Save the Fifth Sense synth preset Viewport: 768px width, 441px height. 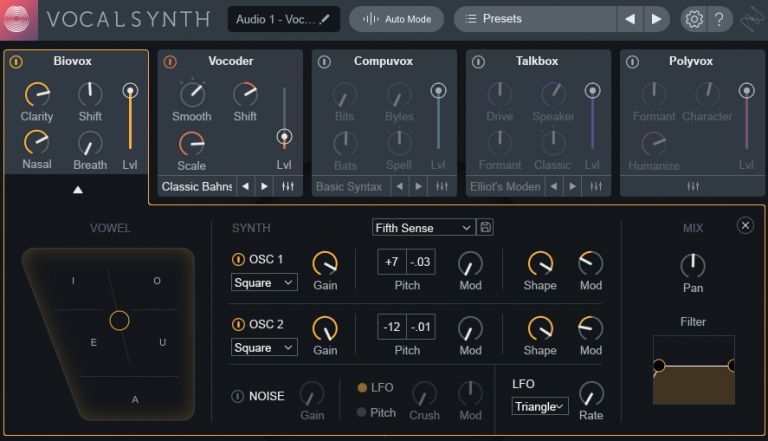tap(486, 228)
